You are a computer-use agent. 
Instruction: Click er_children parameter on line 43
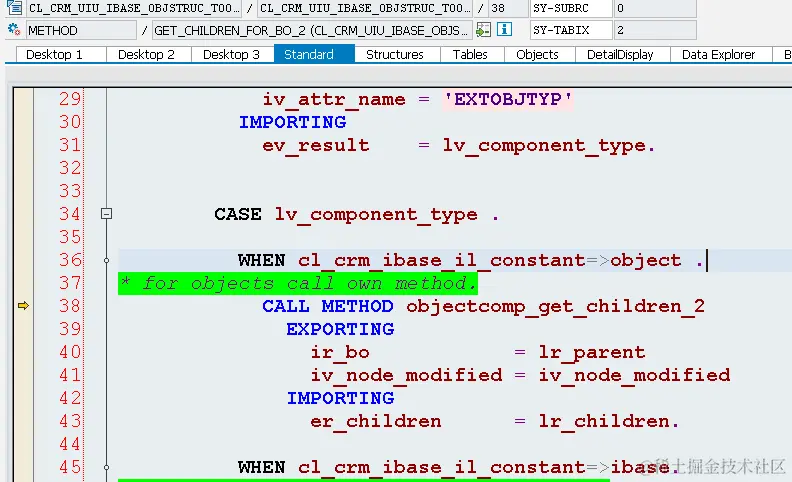tap(376, 421)
